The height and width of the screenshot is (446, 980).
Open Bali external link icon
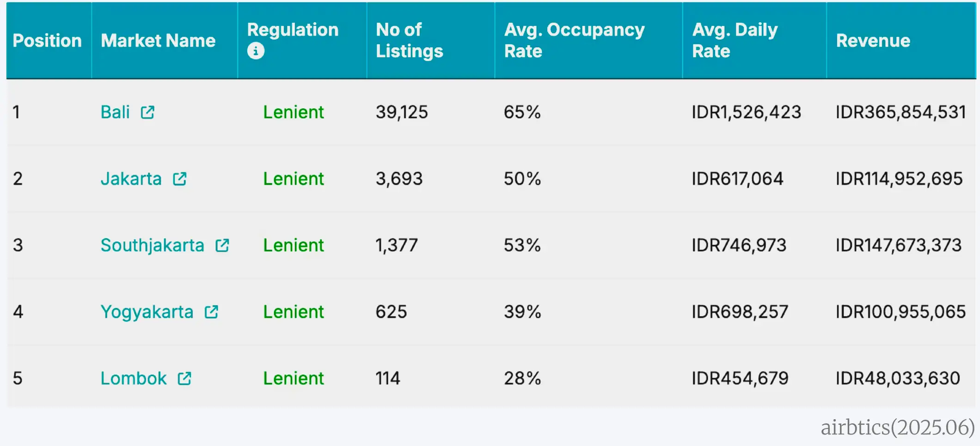pyautogui.click(x=147, y=112)
